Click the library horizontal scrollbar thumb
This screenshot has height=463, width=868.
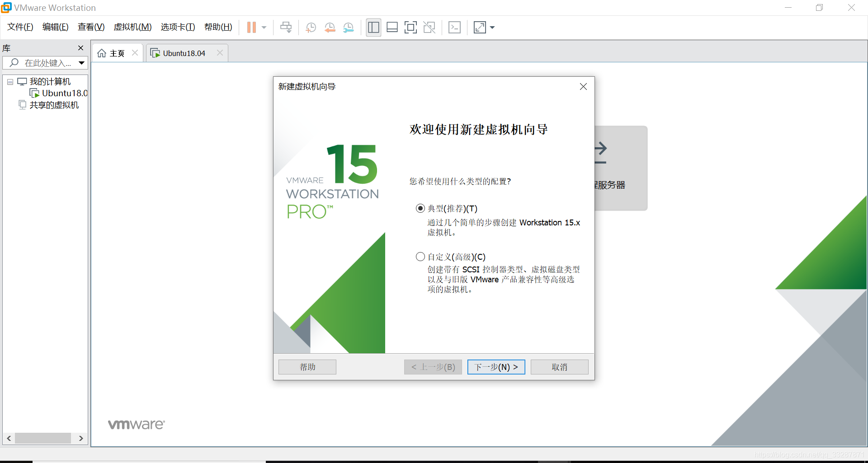coord(43,438)
